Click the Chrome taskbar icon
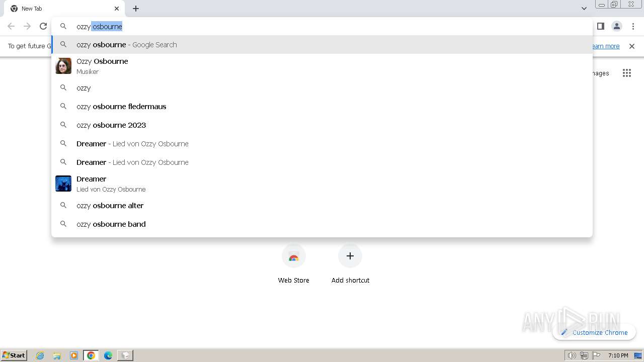 tap(91, 355)
